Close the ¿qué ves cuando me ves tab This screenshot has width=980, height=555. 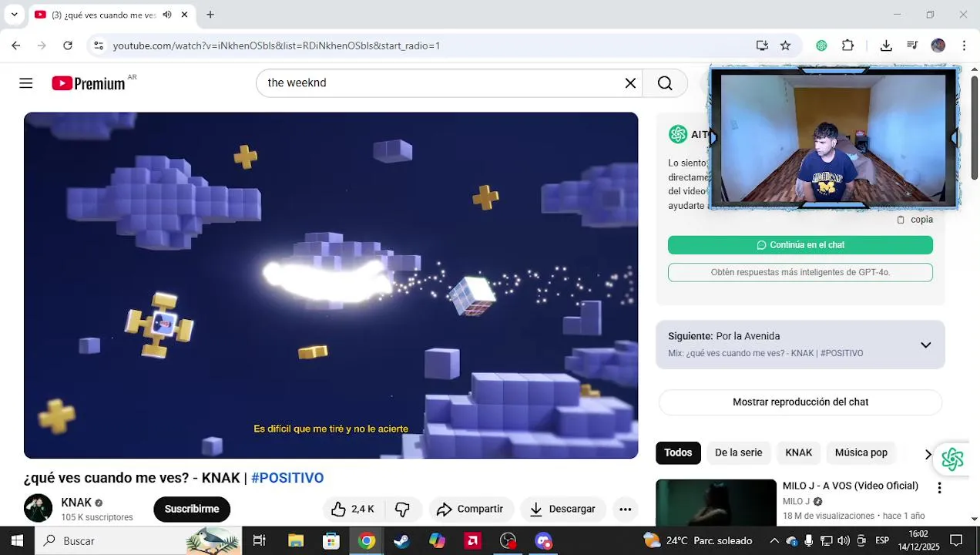[184, 15]
